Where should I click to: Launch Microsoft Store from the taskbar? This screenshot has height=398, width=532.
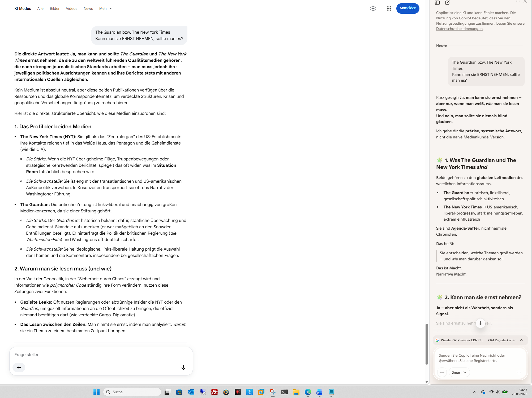pos(179,392)
